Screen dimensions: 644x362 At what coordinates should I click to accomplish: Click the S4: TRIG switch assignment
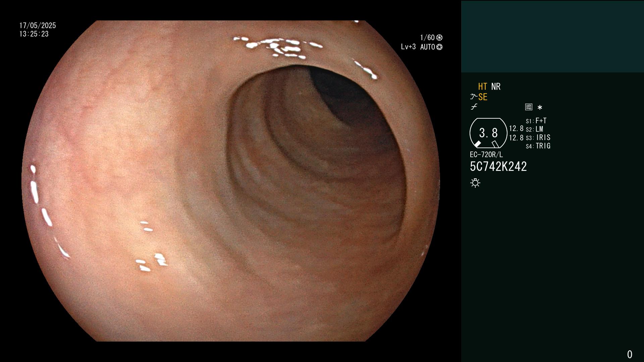pos(538,146)
